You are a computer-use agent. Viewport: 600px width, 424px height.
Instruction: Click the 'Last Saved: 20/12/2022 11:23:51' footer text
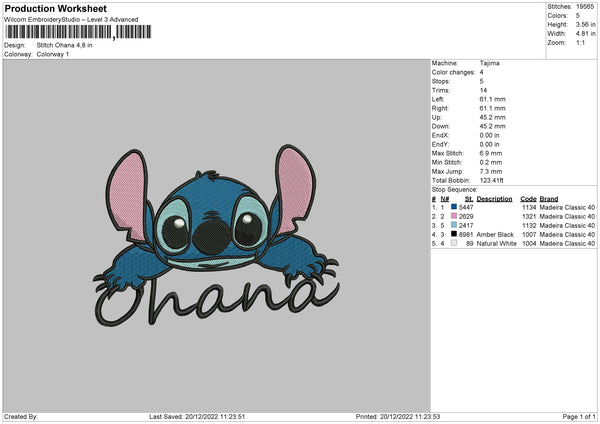(x=197, y=417)
